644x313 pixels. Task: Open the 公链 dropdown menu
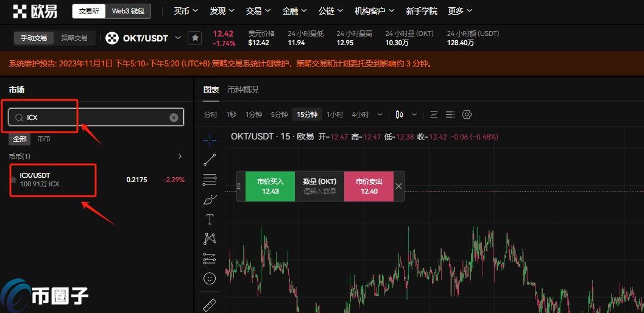(x=331, y=11)
